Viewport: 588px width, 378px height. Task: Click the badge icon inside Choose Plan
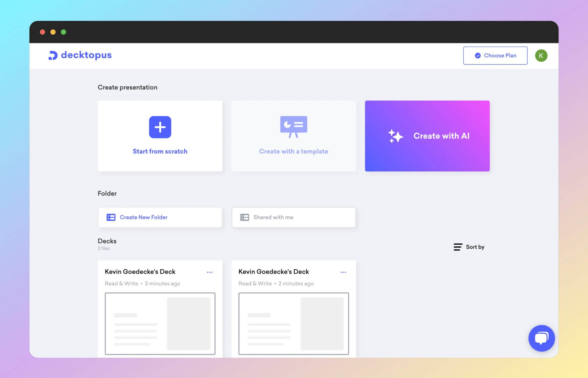(x=477, y=55)
